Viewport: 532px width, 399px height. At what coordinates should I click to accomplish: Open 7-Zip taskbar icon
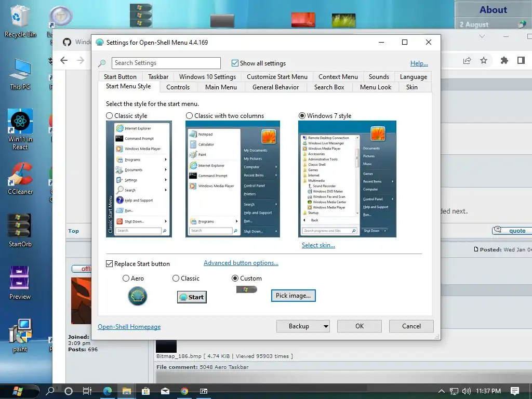204,391
